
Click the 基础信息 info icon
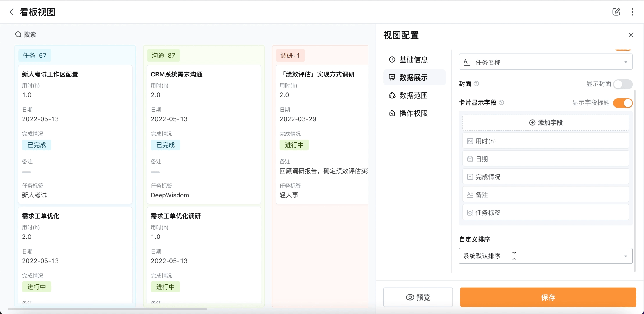click(x=392, y=60)
